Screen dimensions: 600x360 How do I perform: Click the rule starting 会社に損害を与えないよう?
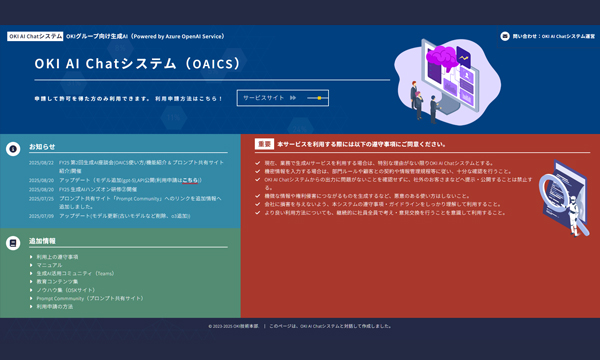(383, 204)
